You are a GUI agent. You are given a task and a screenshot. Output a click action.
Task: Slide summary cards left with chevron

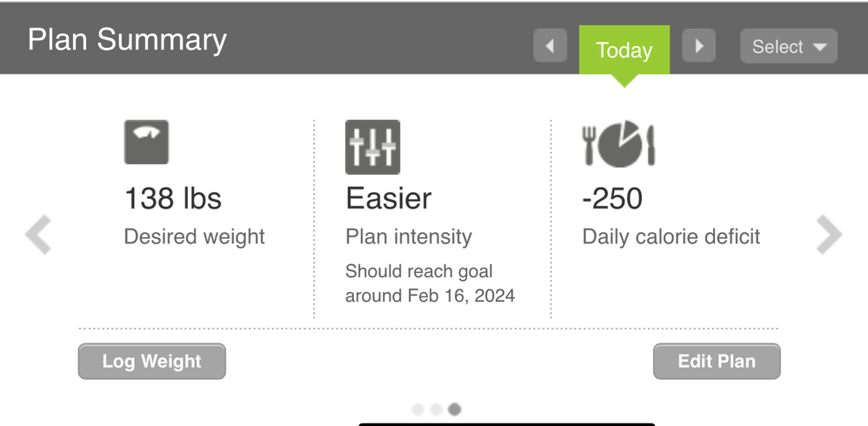coord(38,236)
